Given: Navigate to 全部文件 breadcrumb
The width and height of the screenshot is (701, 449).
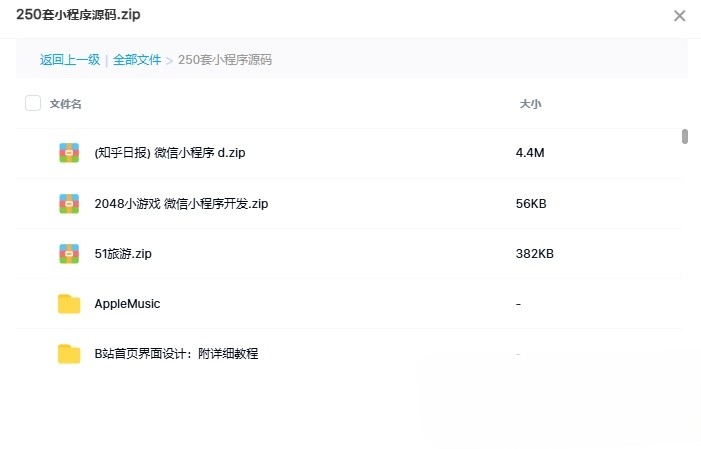Looking at the screenshot, I should point(137,59).
